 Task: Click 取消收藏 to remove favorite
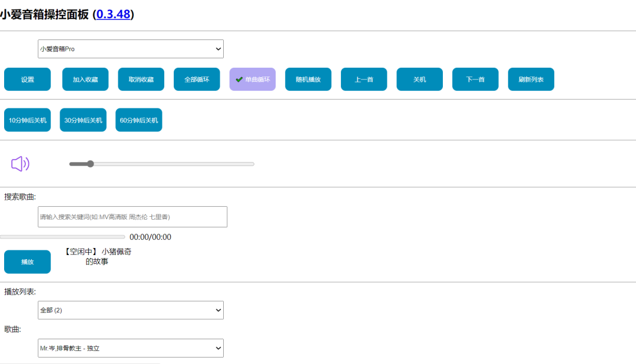[141, 79]
